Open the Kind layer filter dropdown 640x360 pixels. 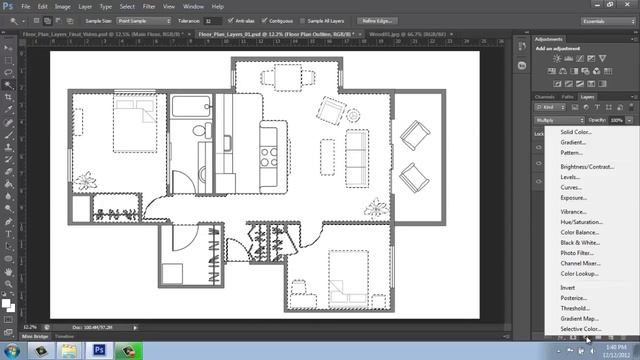[x=550, y=107]
